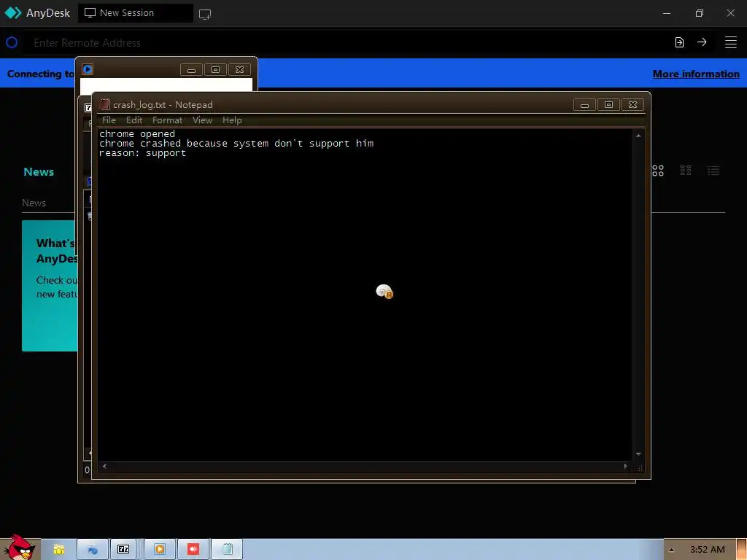Open the AnyDesk red taskbar icon
The width and height of the screenshot is (747, 560).
[193, 550]
